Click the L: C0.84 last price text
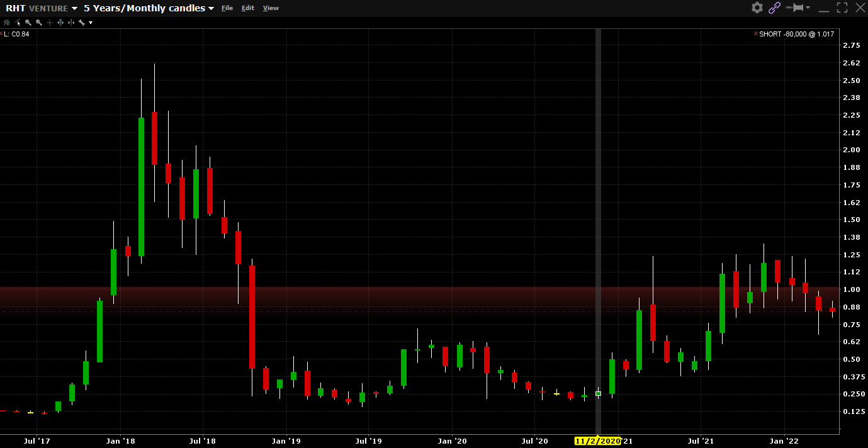Screen dimensions: 868x448 (17, 34)
